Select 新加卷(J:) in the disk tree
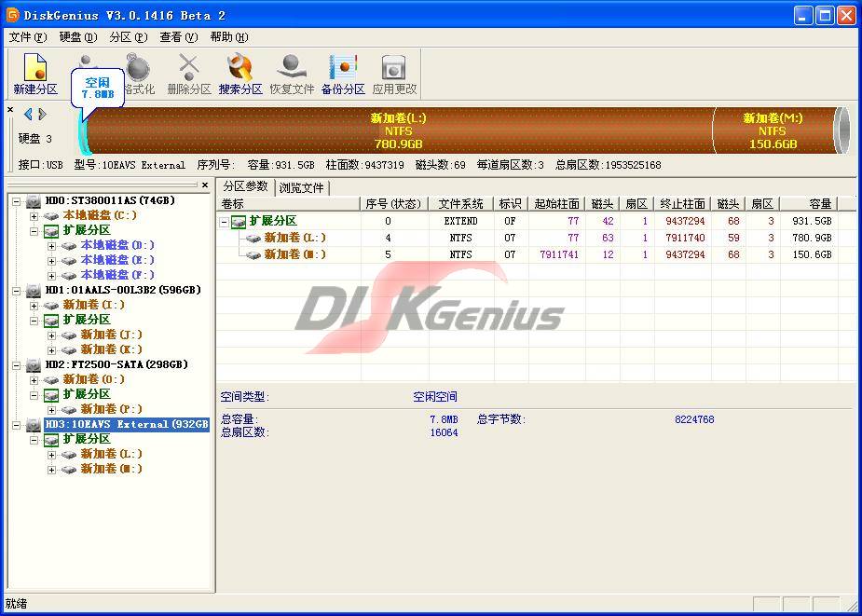The width and height of the screenshot is (862, 616). click(x=112, y=335)
